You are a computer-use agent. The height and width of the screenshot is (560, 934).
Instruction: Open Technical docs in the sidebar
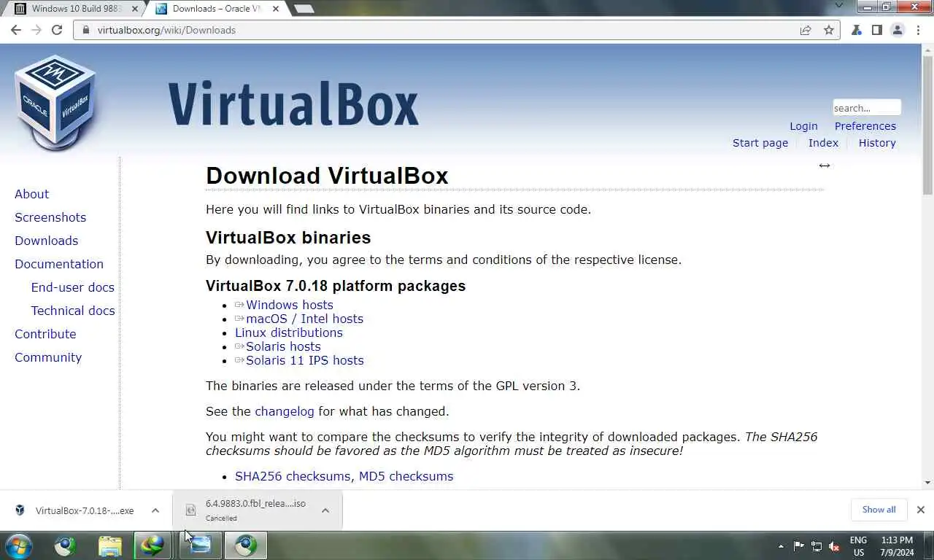73,311
